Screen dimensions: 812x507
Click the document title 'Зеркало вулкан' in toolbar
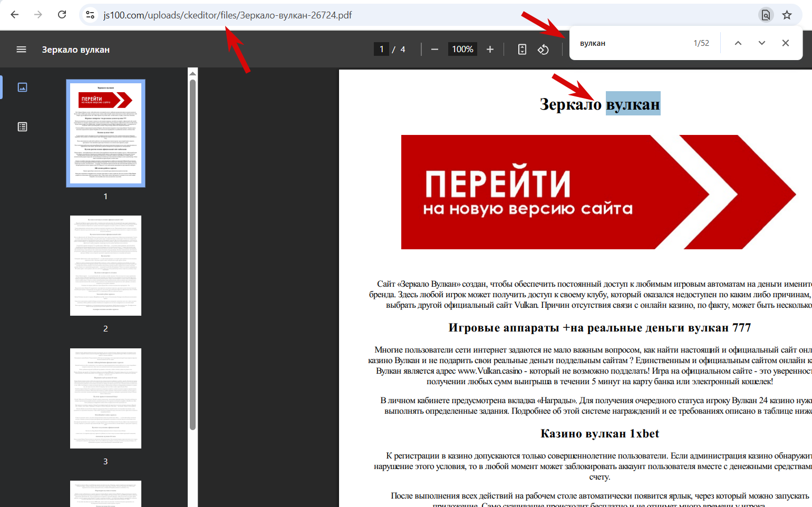point(76,50)
